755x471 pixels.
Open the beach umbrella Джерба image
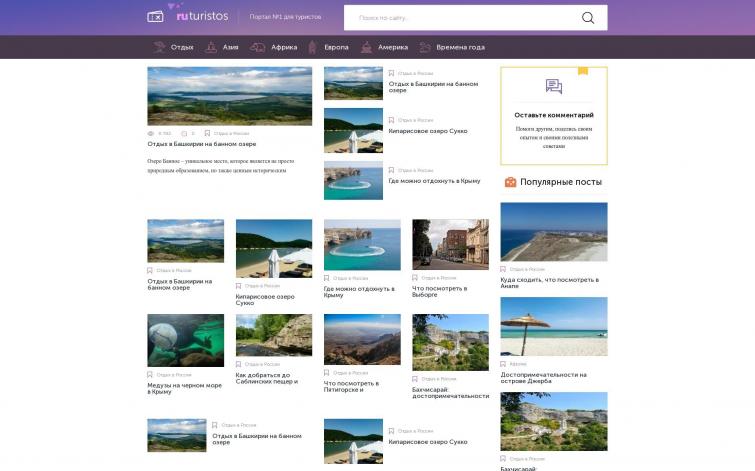click(554, 327)
